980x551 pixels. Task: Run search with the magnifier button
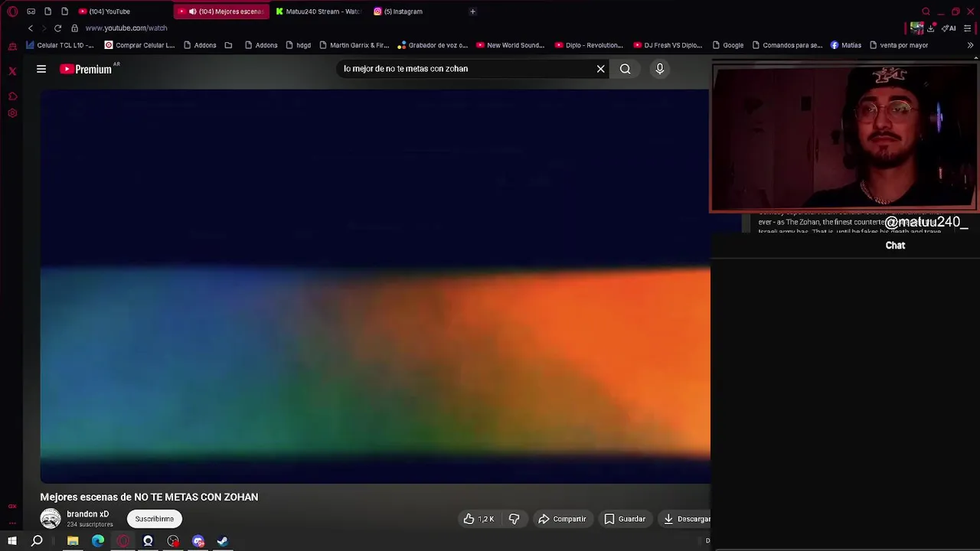(626, 69)
